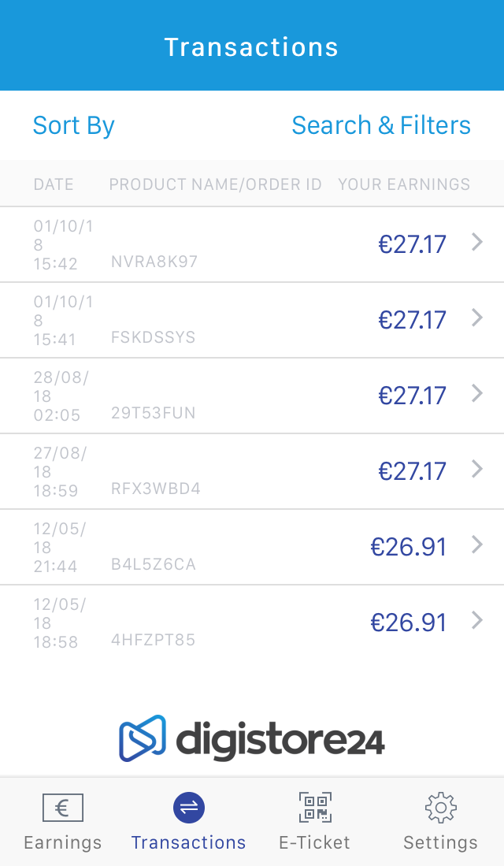Open the Sort By options
Image resolution: width=504 pixels, height=866 pixels.
tap(74, 125)
